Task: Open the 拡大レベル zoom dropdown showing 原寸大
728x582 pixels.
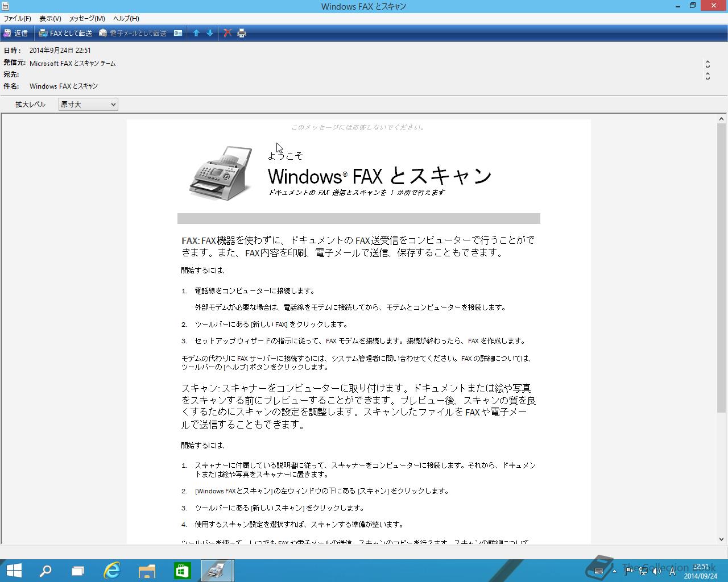Action: point(88,104)
